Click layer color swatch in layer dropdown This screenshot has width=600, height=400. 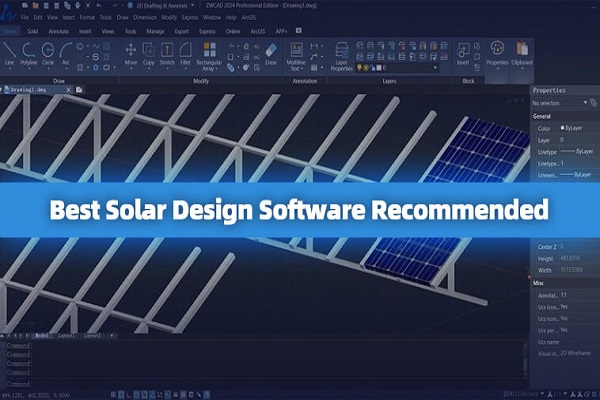click(379, 68)
